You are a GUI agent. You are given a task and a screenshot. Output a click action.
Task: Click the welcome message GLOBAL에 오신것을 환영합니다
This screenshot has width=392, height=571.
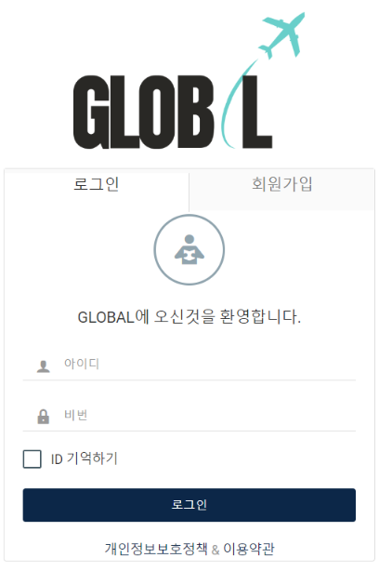click(x=189, y=317)
